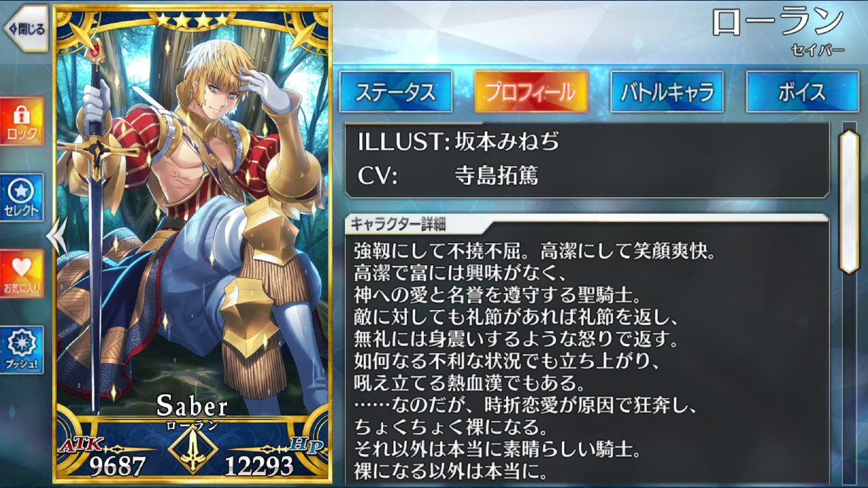Image resolution: width=868 pixels, height=488 pixels.
Task: Click the ILLUST 坂本みねぢ credit
Action: pos(459,142)
